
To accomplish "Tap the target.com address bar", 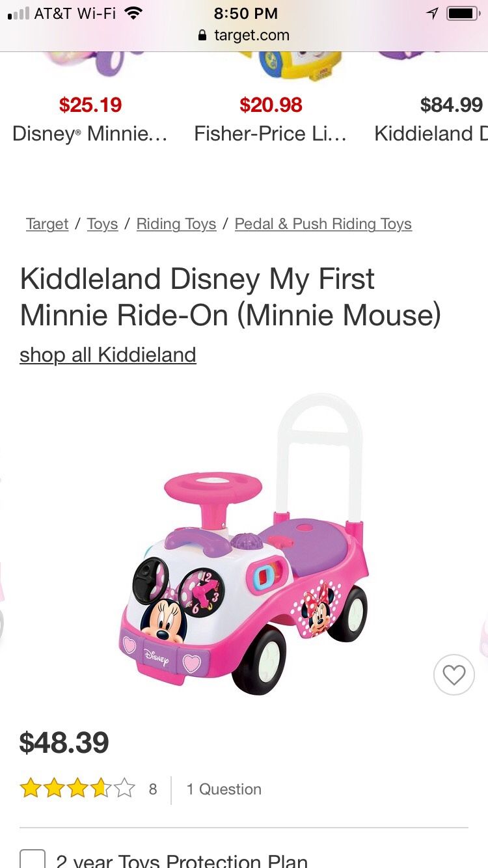I will pos(244,35).
